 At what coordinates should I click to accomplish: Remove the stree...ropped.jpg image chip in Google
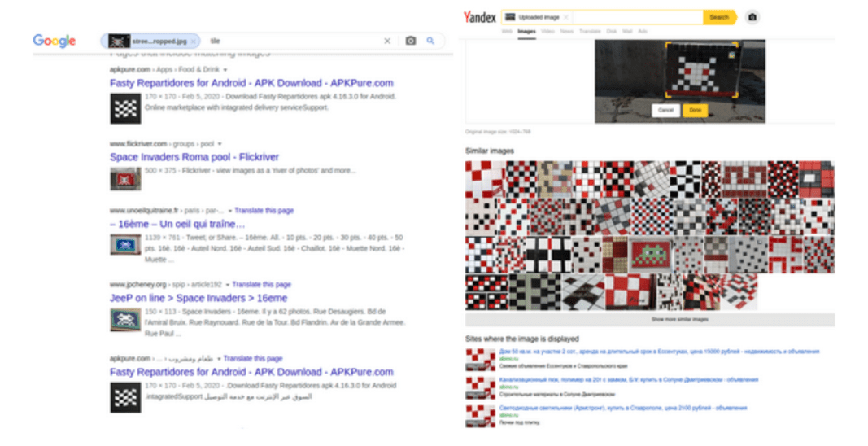(193, 41)
